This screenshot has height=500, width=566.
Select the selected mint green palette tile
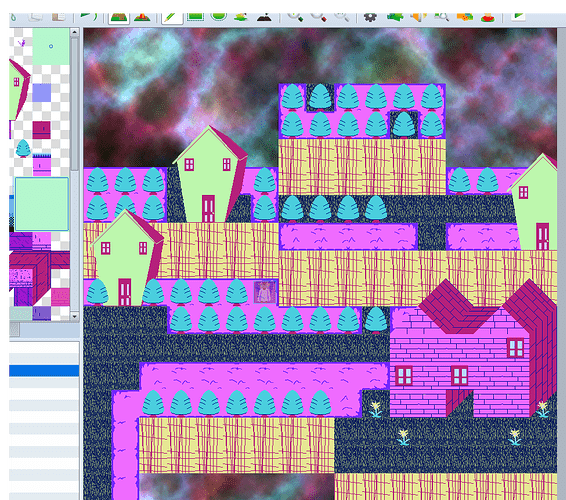42,204
